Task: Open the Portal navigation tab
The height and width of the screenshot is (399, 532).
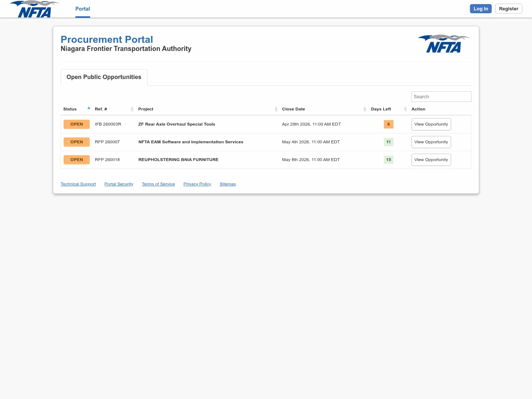Action: click(x=82, y=9)
